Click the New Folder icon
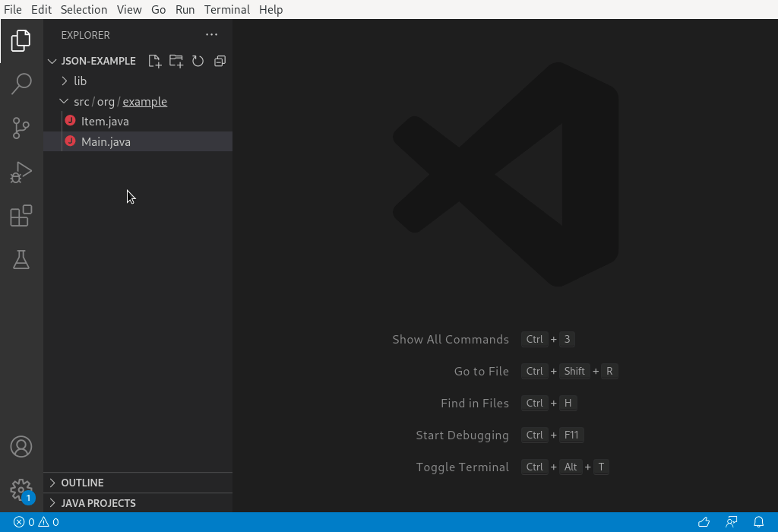This screenshot has width=778, height=532. click(176, 61)
